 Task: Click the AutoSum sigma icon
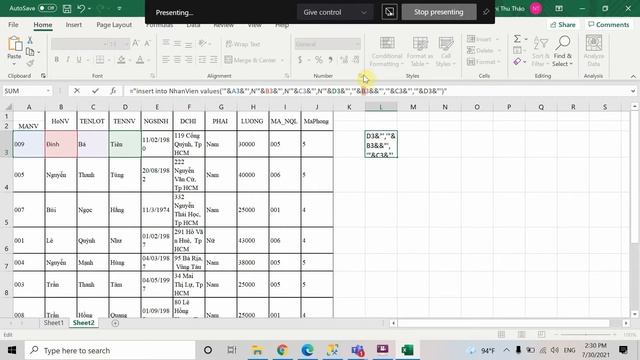tap(517, 39)
